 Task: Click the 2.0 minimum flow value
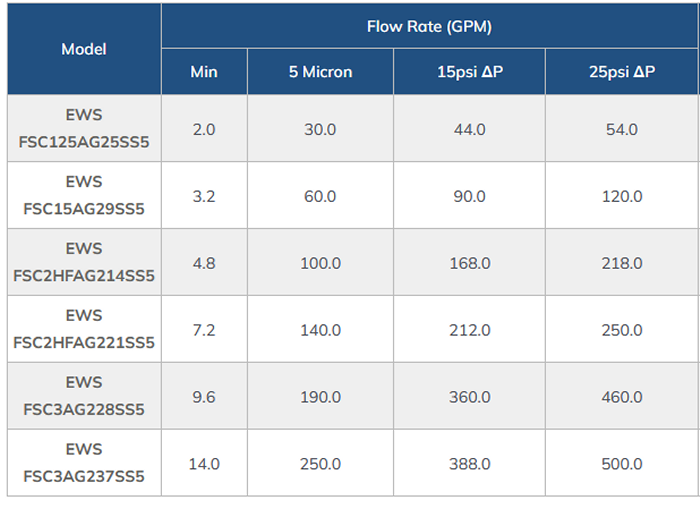[x=204, y=129]
